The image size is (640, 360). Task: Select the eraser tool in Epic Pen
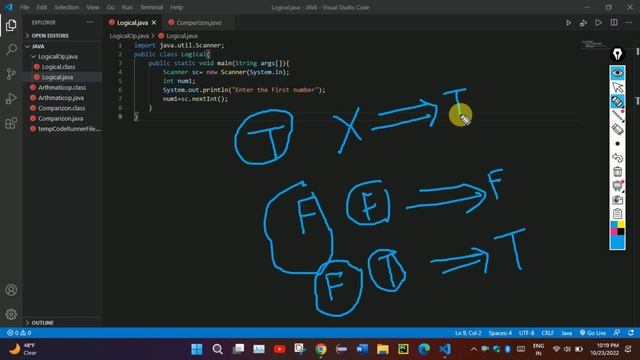tap(617, 129)
